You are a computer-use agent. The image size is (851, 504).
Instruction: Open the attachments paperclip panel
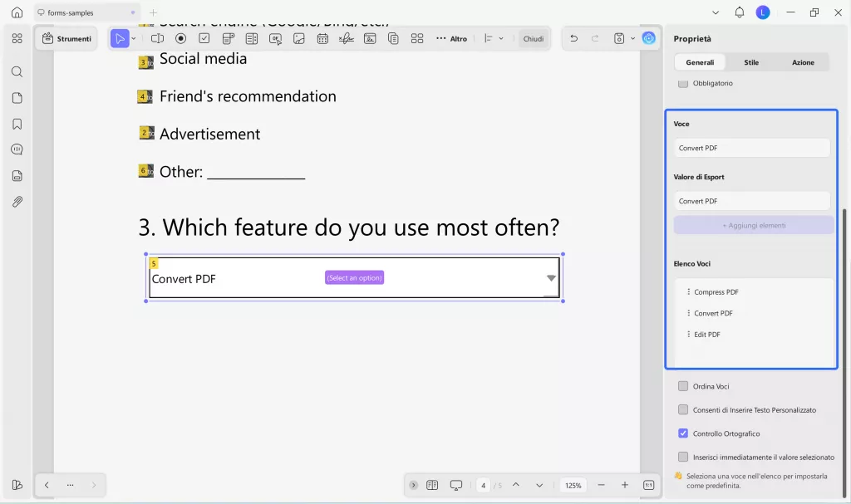click(x=17, y=202)
